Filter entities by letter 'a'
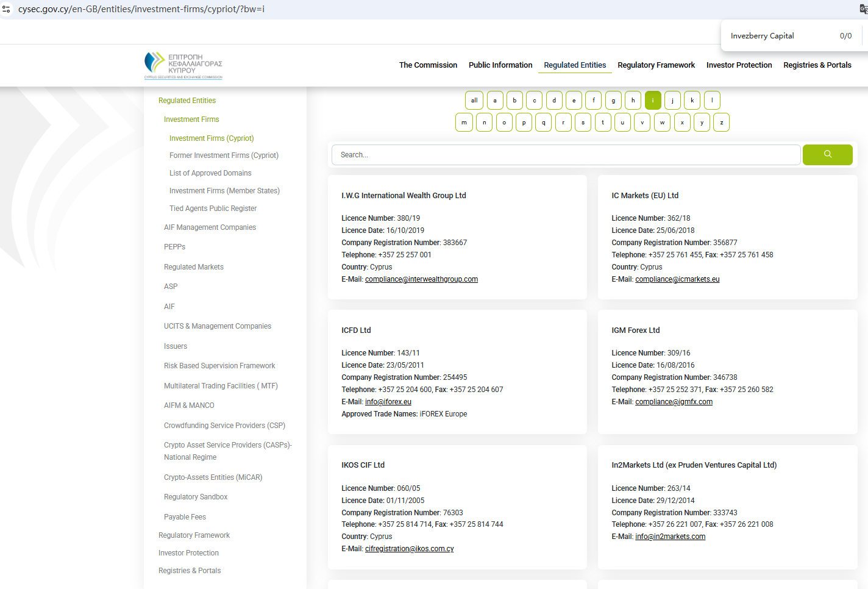This screenshot has height=589, width=868. pyautogui.click(x=494, y=101)
